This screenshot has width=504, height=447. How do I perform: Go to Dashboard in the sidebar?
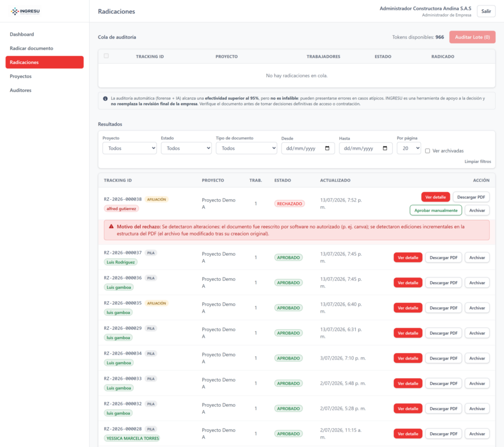coord(22,34)
